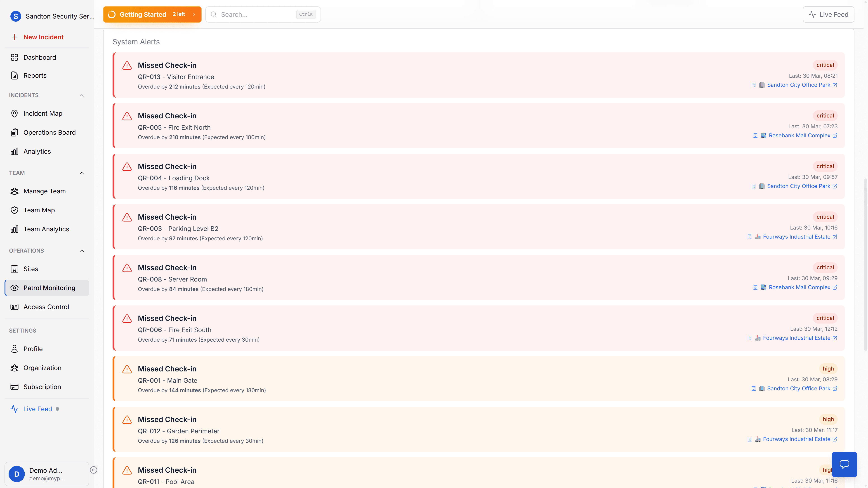Click the System Alerts heading
This screenshot has height=488, width=868.
pos(136,42)
